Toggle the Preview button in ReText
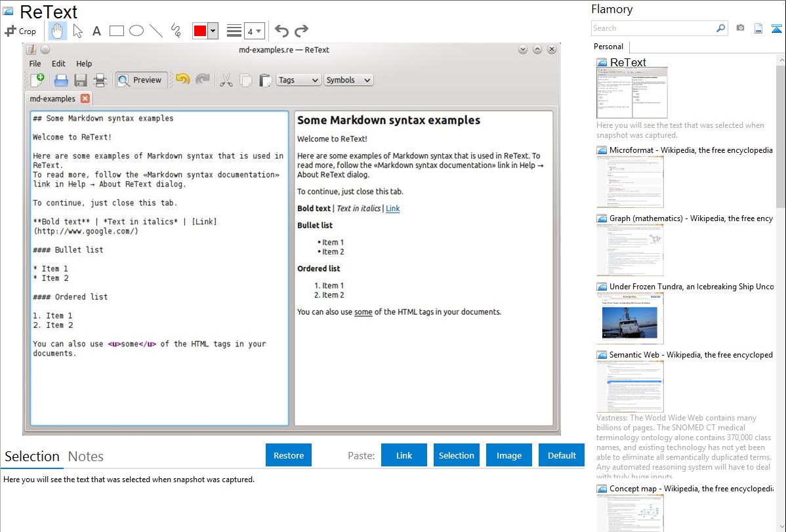Viewport: 786px width, 532px height. coord(140,80)
